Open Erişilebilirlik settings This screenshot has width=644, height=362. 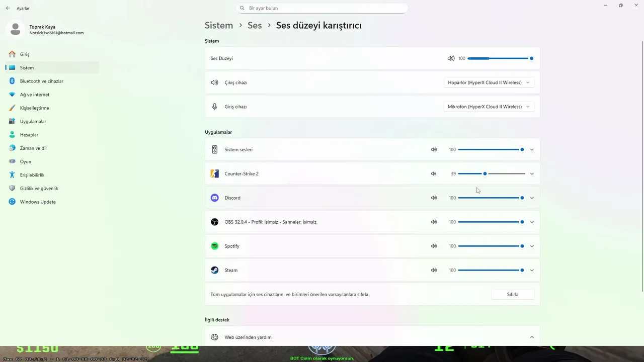(52, 175)
